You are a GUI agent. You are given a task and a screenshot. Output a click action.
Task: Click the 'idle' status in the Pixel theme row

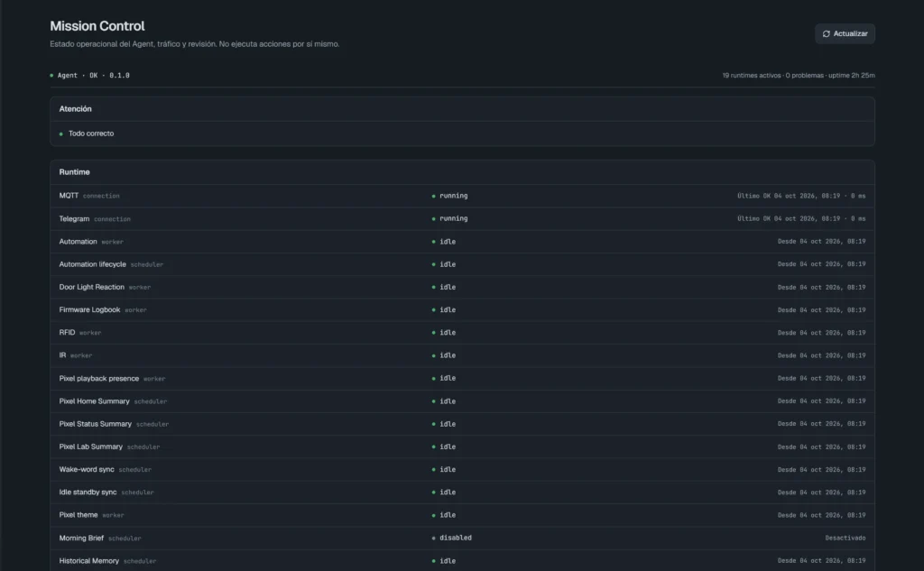coord(448,515)
